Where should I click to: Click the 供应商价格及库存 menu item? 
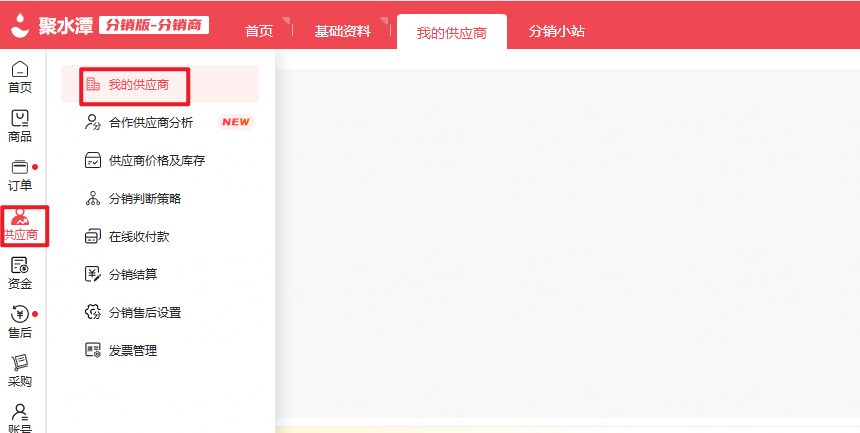pyautogui.click(x=156, y=161)
